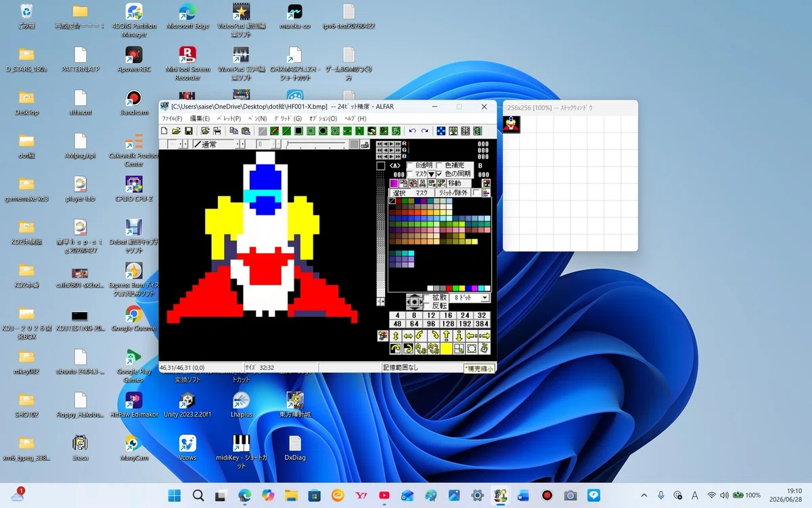
Task: Open the black triangle dropdown beside マスク
Action: point(431,174)
